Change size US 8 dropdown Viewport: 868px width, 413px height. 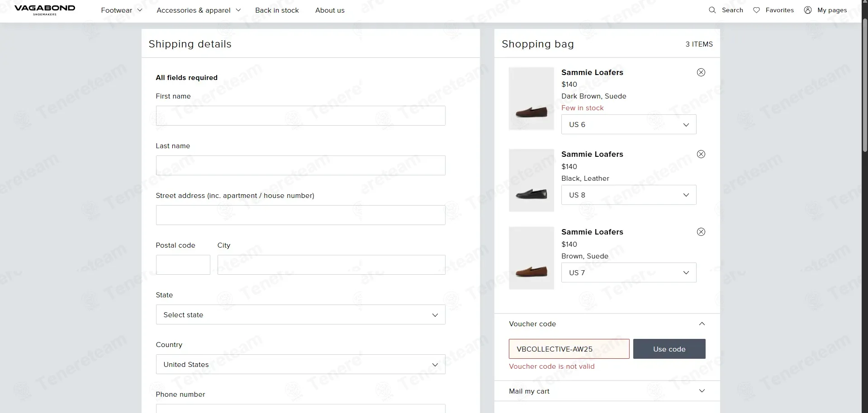[629, 195]
